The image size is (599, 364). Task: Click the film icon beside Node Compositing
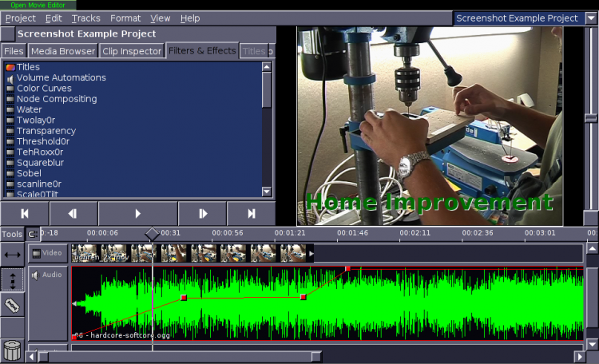pos(10,99)
